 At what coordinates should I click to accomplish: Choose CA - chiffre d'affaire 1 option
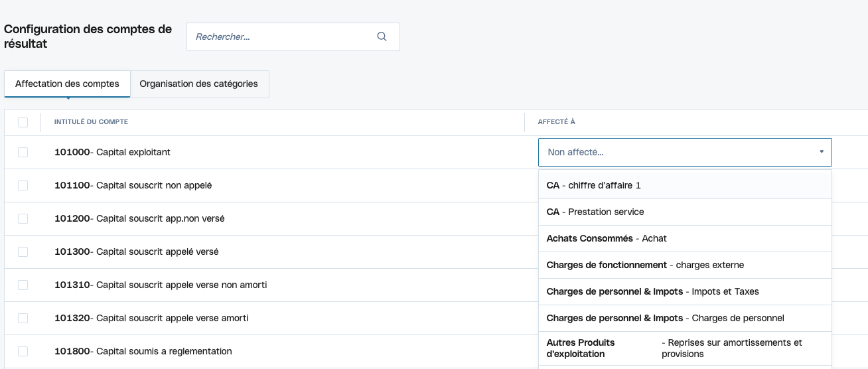coord(684,185)
